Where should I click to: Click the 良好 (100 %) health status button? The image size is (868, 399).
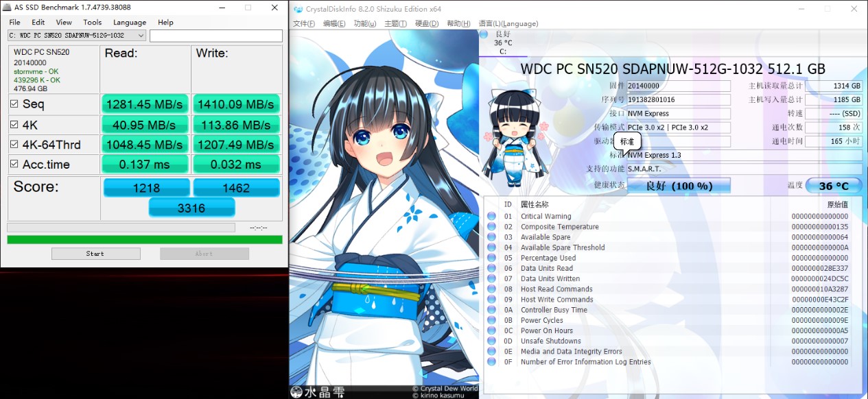[x=679, y=186]
